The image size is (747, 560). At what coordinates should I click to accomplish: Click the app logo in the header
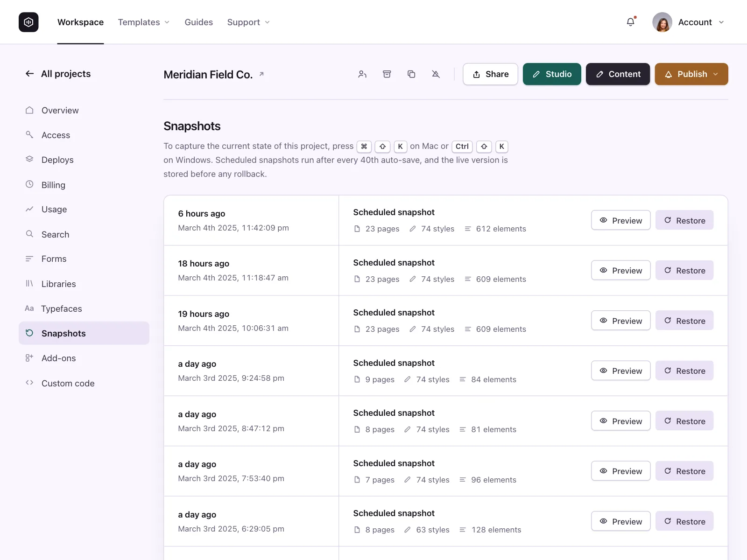(x=28, y=22)
